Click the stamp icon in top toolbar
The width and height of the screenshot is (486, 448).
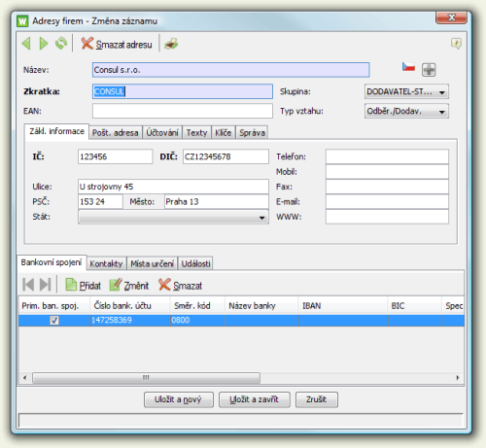pyautogui.click(x=171, y=44)
